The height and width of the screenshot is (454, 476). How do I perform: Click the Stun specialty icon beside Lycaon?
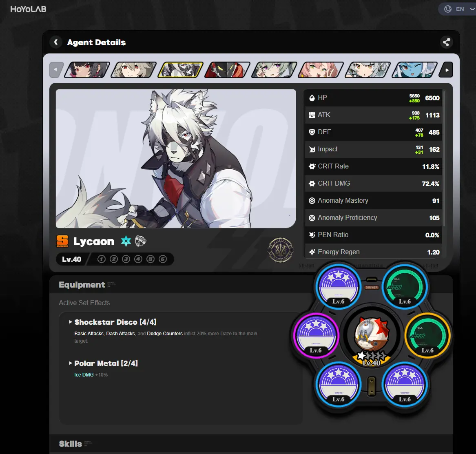tap(141, 241)
